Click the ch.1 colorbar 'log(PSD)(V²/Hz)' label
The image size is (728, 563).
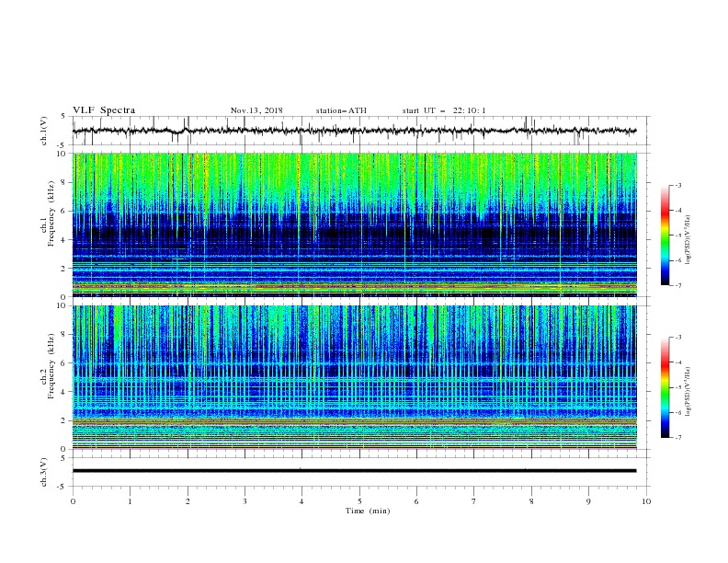688,240
